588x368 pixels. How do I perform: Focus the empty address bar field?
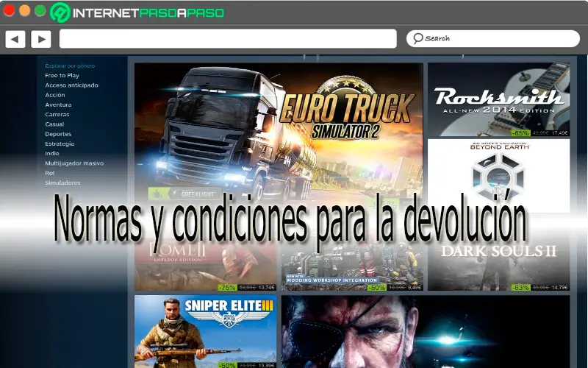click(228, 39)
